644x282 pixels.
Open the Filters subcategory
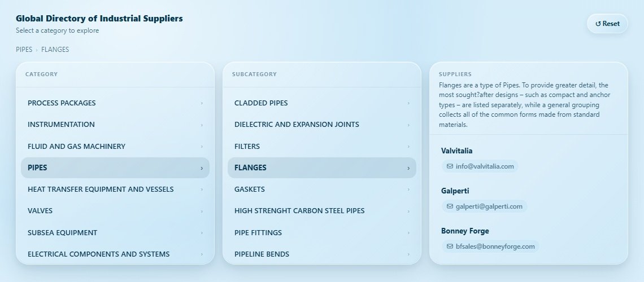[247, 147]
